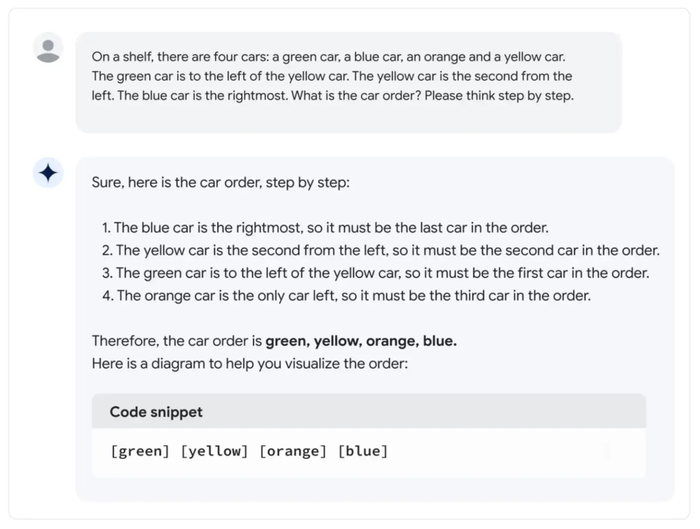700x529 pixels.
Task: Click the gray user avatar icon
Action: (48, 48)
